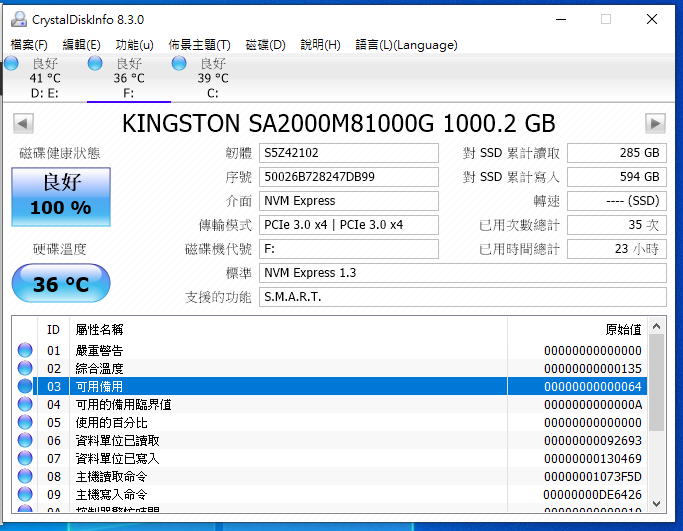The image size is (683, 531).
Task: Select attribute row 04 可用的備用臨界值
Action: click(x=330, y=405)
